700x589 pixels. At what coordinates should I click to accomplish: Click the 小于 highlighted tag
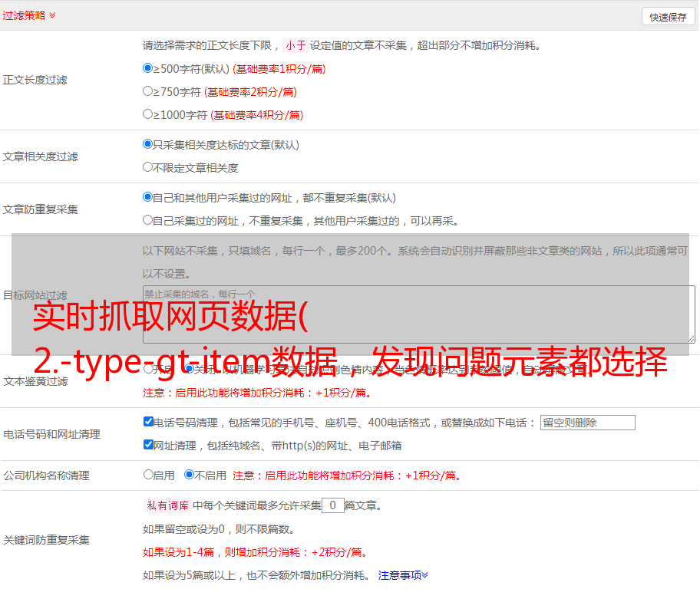296,45
